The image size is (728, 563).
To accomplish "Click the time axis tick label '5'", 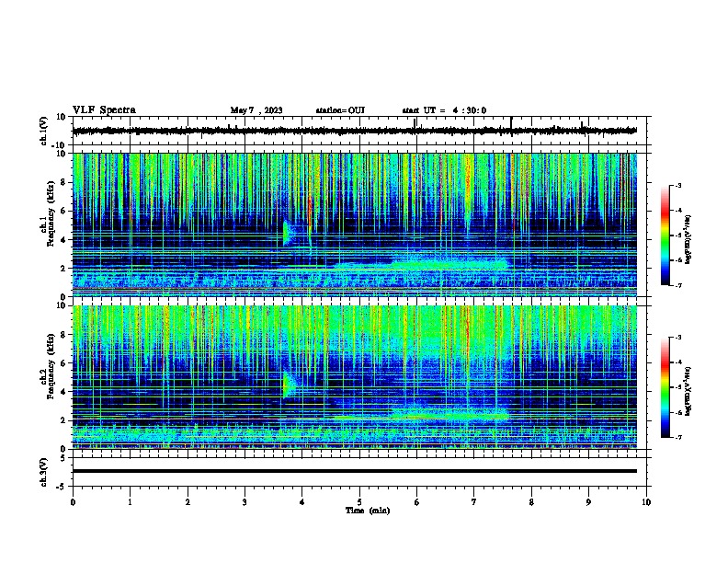I will pyautogui.click(x=359, y=502).
